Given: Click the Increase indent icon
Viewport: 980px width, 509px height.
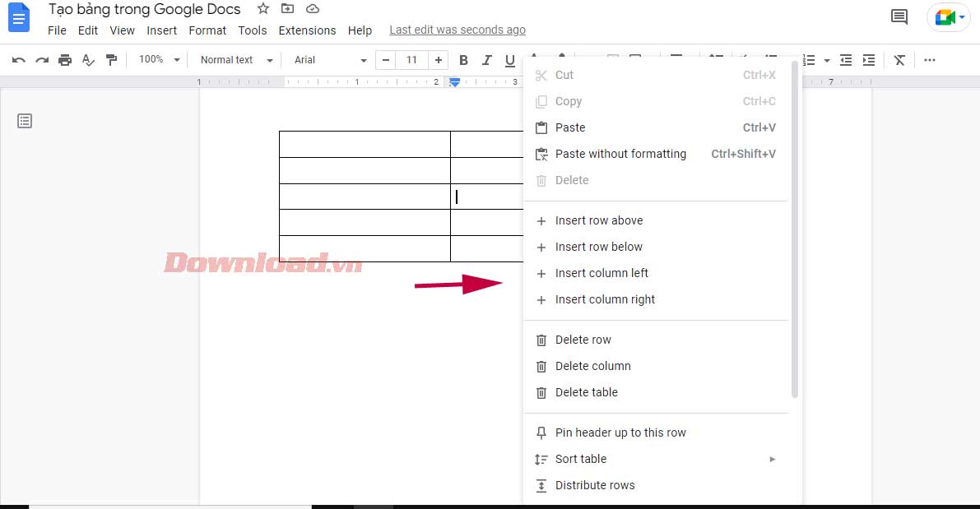Looking at the screenshot, I should (x=868, y=59).
